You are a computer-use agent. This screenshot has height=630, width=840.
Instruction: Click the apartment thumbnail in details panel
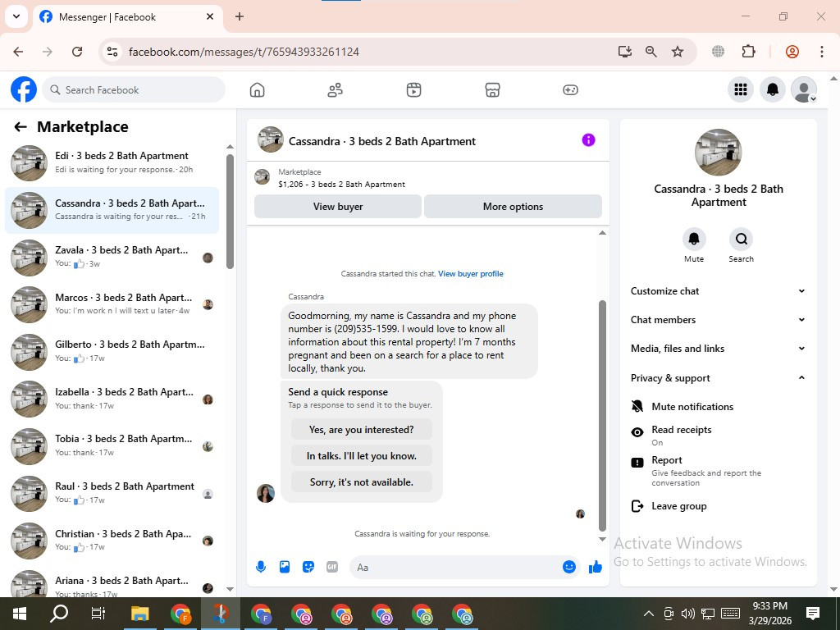(718, 152)
